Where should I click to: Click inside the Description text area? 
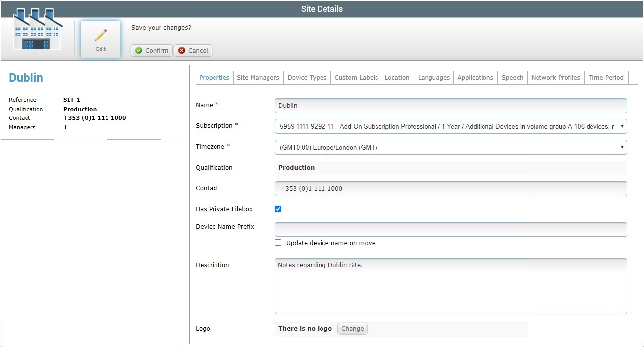(450, 286)
